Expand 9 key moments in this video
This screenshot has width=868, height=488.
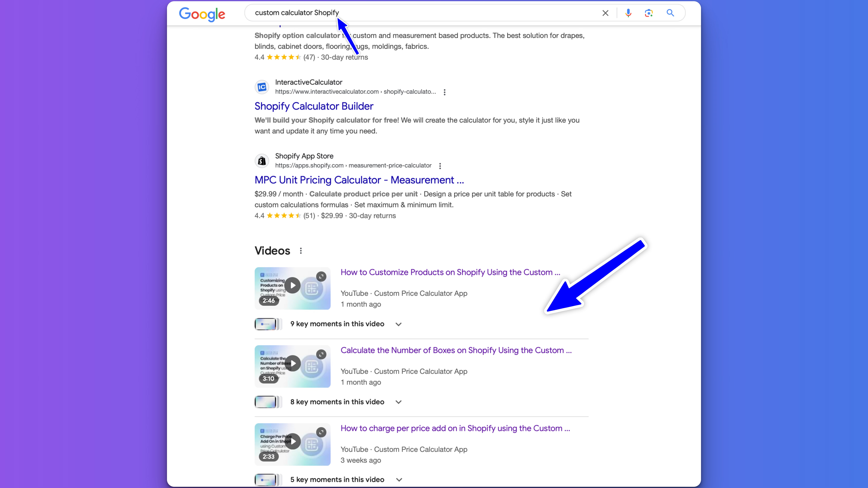click(399, 324)
